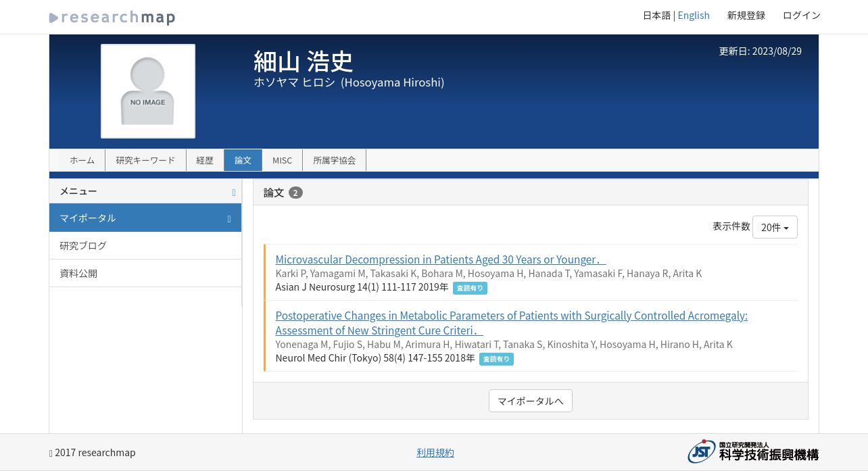Select the 論文 tab
868x471 pixels.
click(243, 160)
